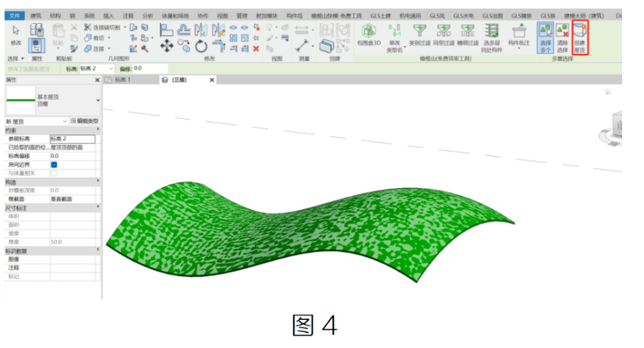Click the 创建屋顶 create roof button
This screenshot has height=348, width=644.
[x=580, y=38]
